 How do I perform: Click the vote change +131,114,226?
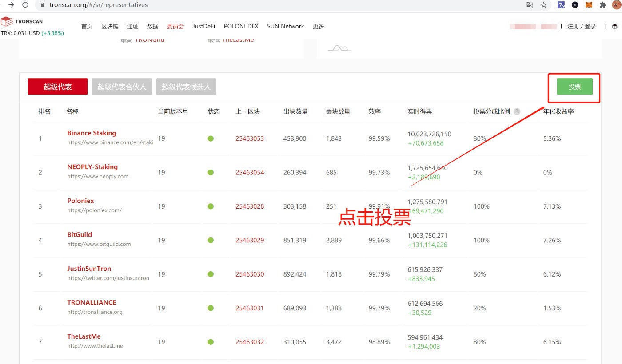coord(427,245)
